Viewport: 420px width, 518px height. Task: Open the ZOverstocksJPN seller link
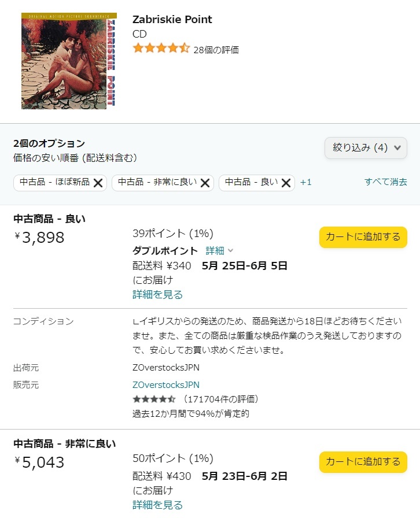165,385
